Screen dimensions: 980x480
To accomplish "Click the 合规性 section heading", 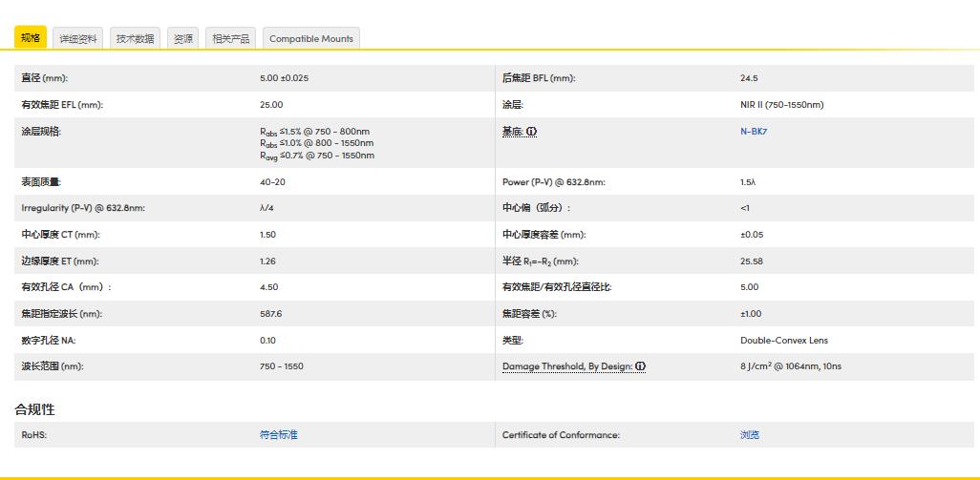I will tap(34, 409).
